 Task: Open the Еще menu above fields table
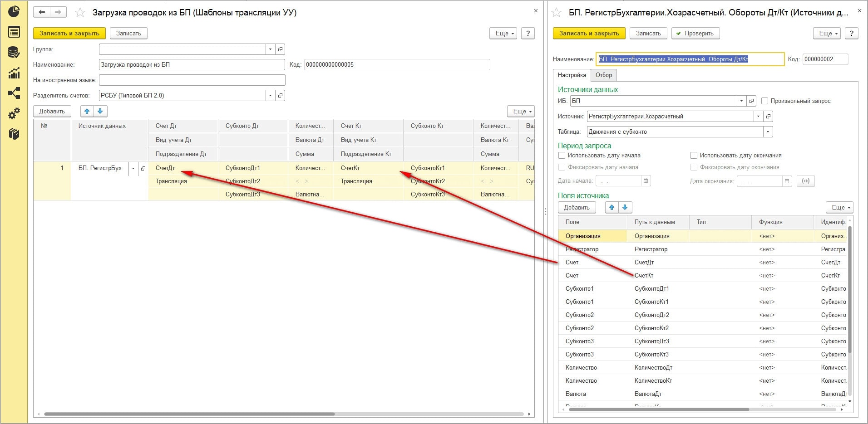point(839,207)
